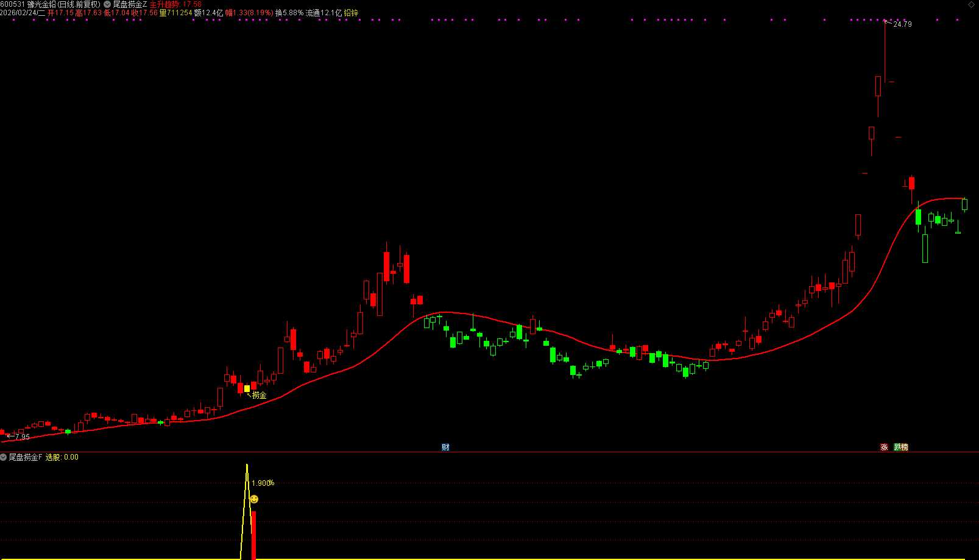979x560 pixels.
Task: Click the 尾盘捞金Z indicator name
Action: pyautogui.click(x=130, y=4)
